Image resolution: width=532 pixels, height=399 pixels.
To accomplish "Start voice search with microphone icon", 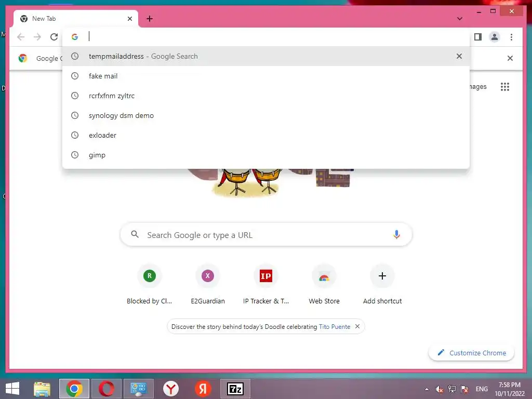I will (x=396, y=234).
